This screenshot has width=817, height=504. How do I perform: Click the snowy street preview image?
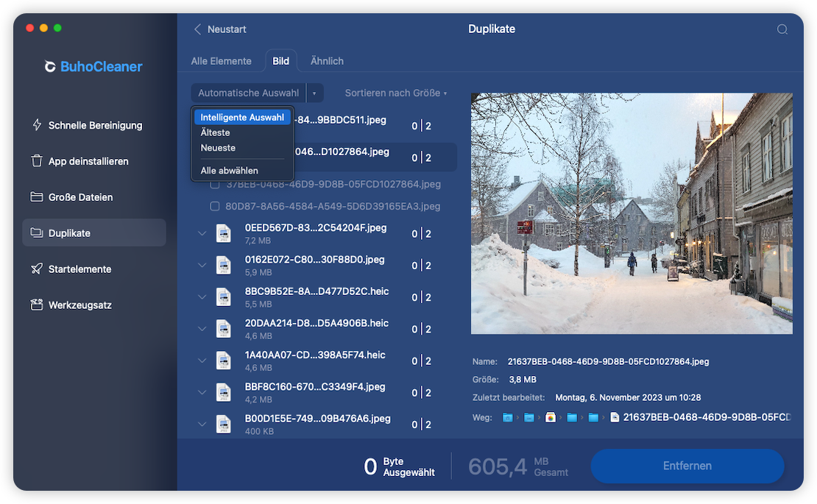pyautogui.click(x=632, y=213)
